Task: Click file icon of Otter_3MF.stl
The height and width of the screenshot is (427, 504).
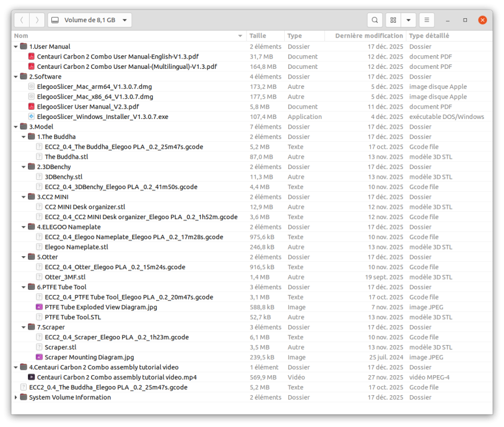Action: pos(39,277)
